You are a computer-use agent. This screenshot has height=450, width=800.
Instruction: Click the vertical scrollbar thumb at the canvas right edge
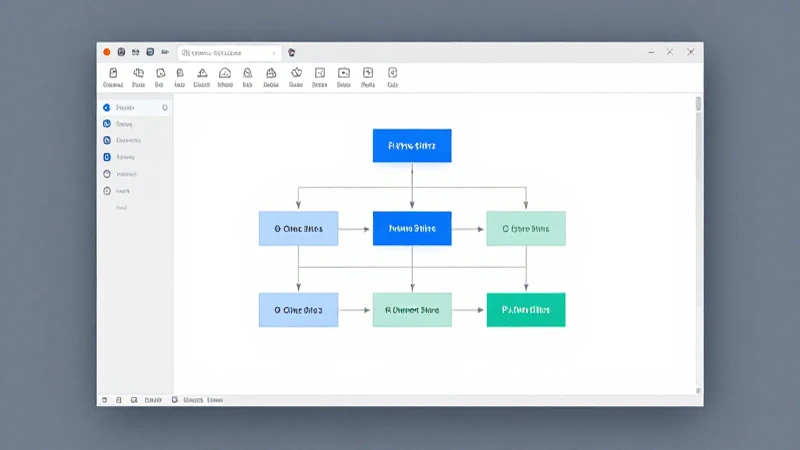[x=698, y=104]
